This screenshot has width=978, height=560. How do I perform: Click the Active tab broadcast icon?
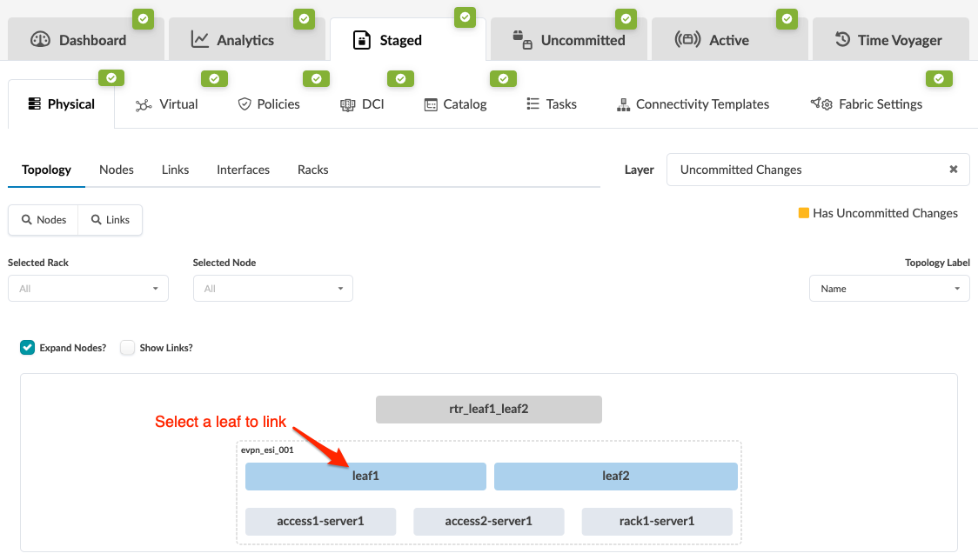click(x=687, y=40)
